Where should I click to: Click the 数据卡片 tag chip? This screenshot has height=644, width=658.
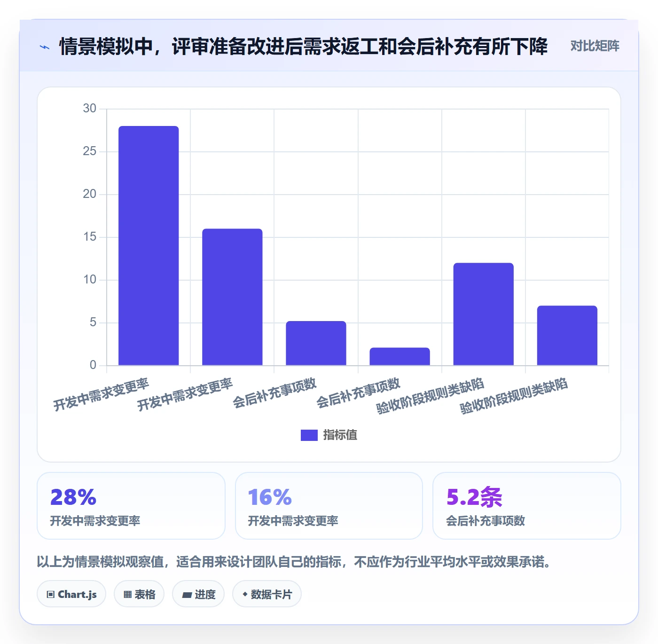(267, 594)
